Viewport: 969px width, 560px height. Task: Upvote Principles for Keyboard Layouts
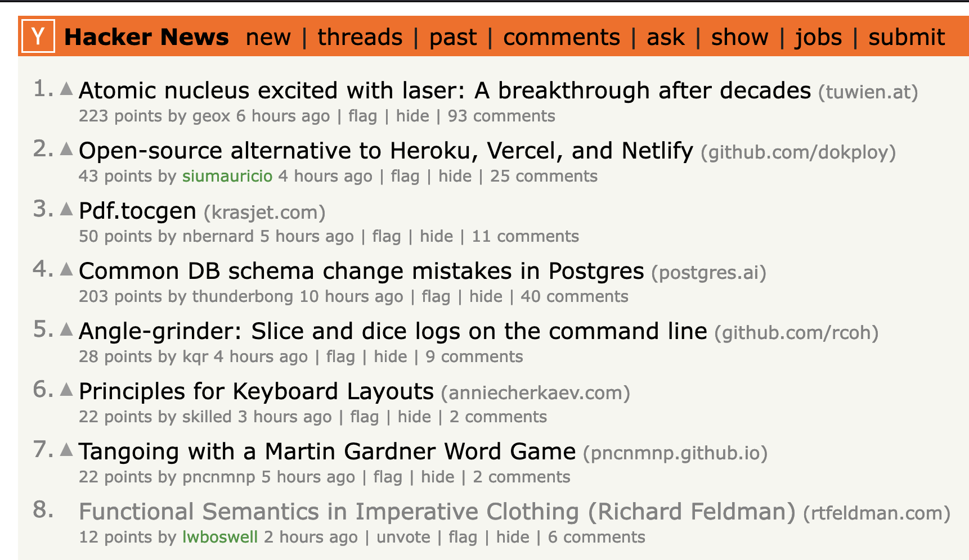(66, 390)
